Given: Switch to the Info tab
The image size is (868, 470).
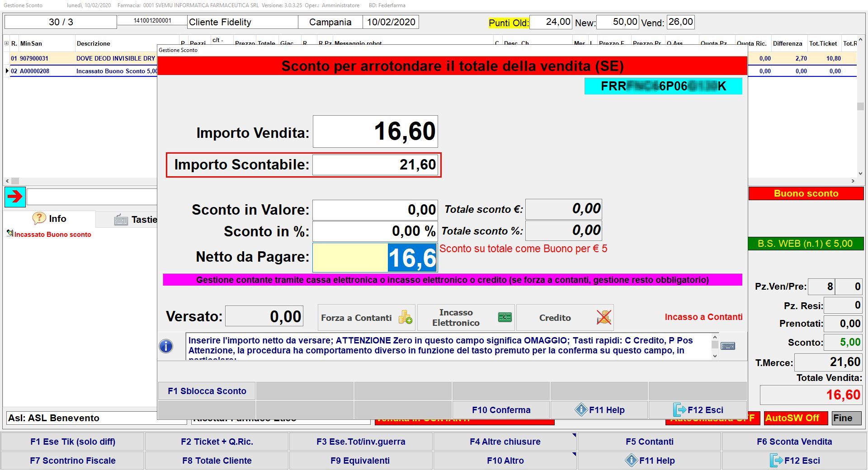Looking at the screenshot, I should pos(50,219).
